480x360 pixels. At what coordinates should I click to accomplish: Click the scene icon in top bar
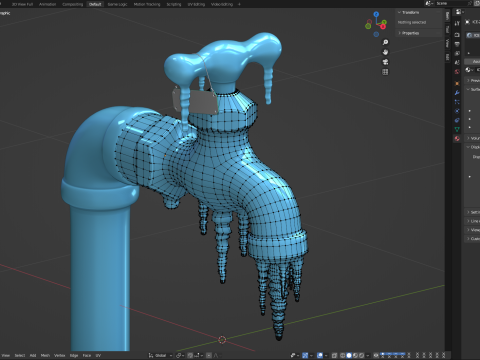tap(429, 3)
